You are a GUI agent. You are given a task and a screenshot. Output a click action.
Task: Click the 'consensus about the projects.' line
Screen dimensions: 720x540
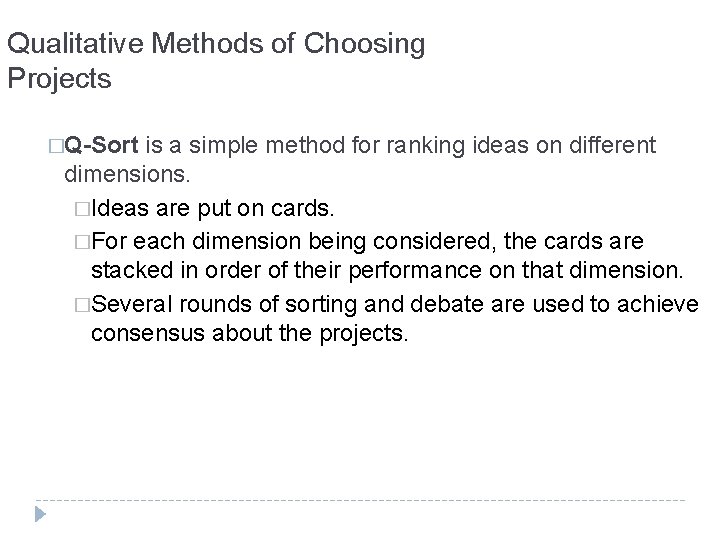coord(250,334)
